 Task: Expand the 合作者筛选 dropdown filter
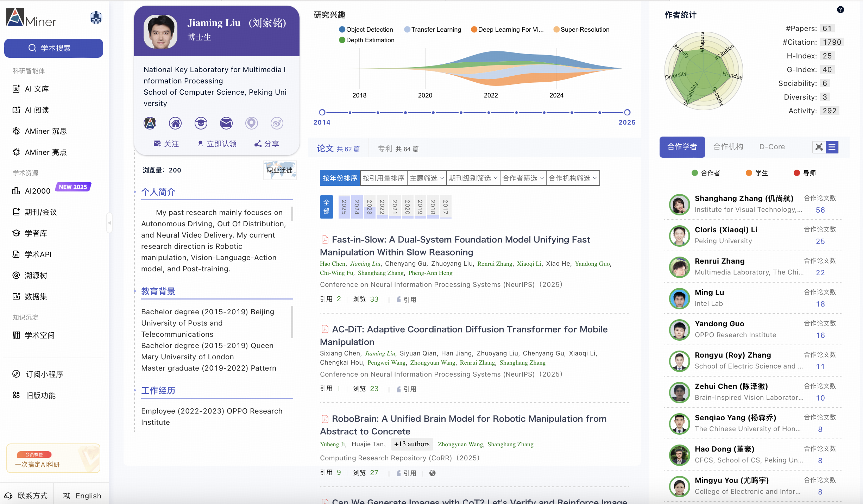[x=523, y=178]
